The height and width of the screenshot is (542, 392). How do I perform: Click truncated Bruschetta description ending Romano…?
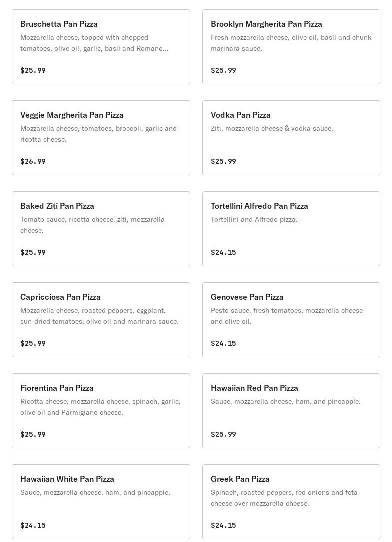tap(94, 43)
